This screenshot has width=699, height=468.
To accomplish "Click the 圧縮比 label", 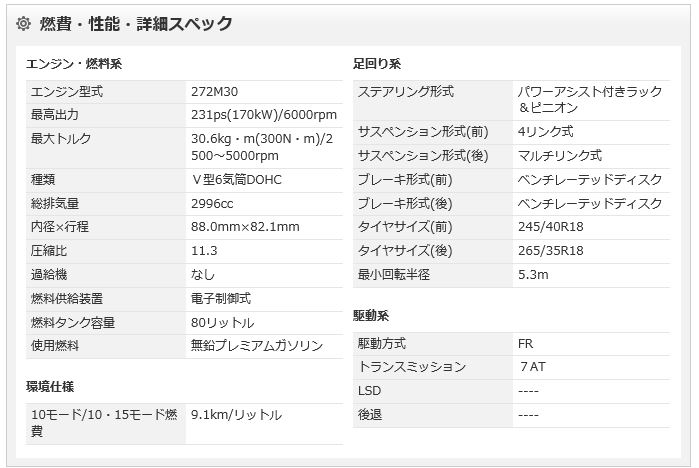I will [49, 250].
